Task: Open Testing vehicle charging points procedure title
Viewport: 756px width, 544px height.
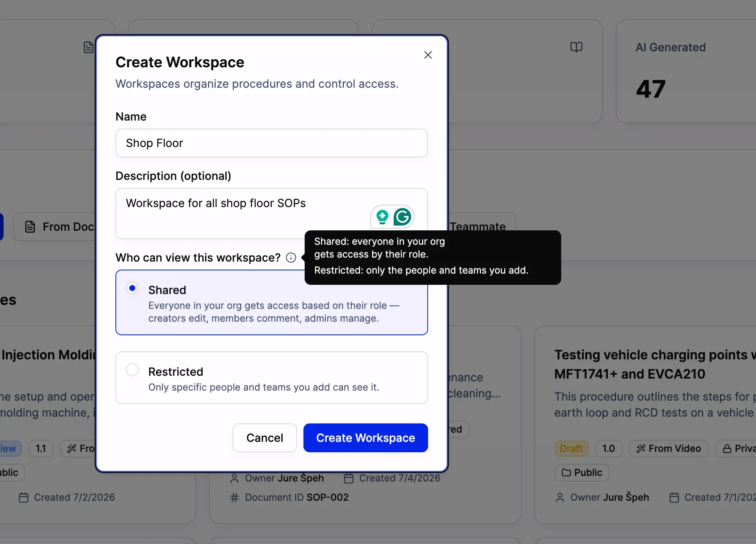Action: pos(655,364)
